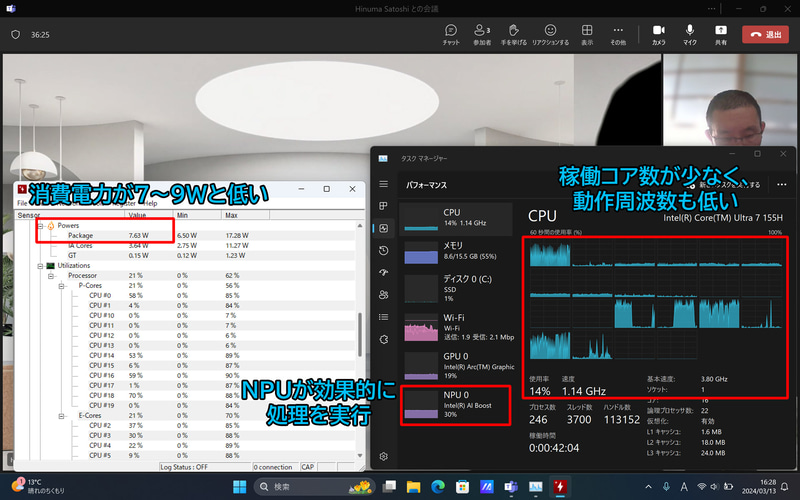
Task: Select the ディスク 0 (C:) performance entry
Action: pyautogui.click(x=456, y=289)
